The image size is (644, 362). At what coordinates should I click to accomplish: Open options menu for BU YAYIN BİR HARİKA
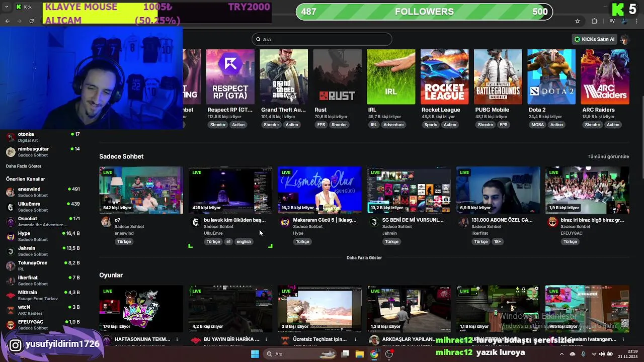tap(266, 340)
